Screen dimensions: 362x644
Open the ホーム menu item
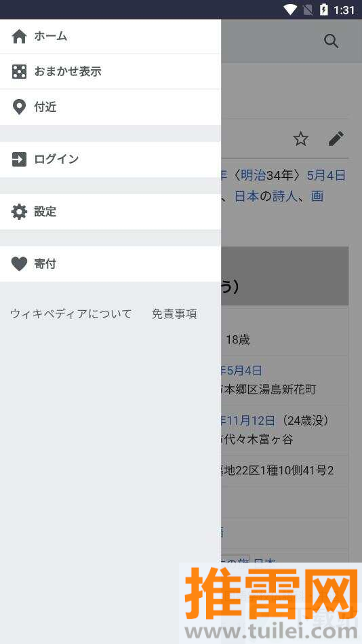point(110,36)
